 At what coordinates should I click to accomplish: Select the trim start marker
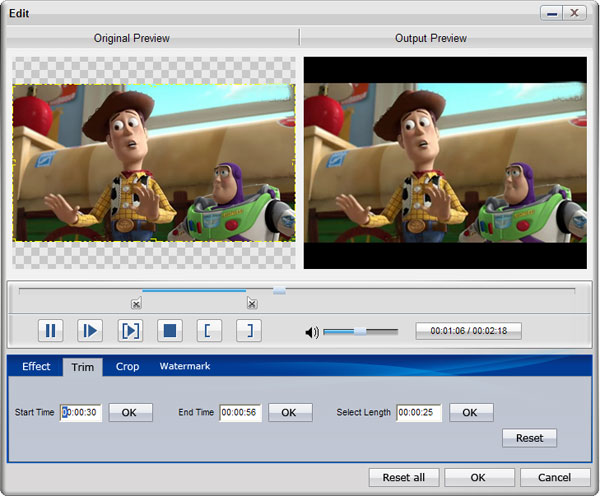tap(136, 303)
